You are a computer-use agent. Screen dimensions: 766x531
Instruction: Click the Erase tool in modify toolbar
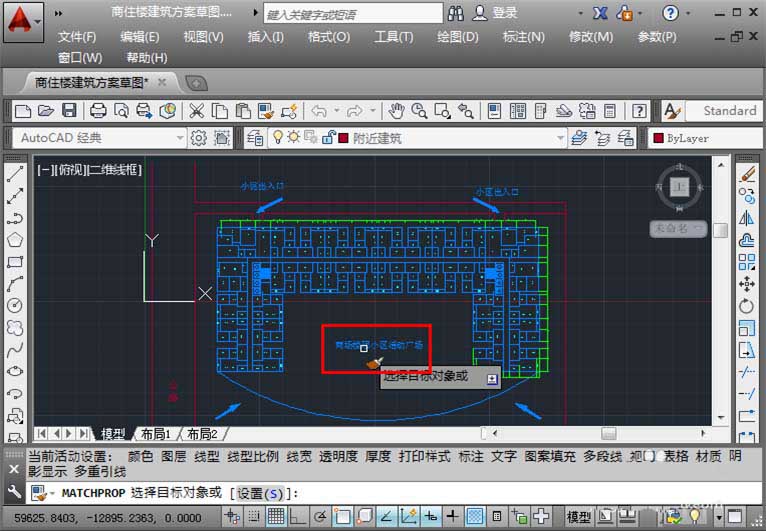tap(747, 174)
